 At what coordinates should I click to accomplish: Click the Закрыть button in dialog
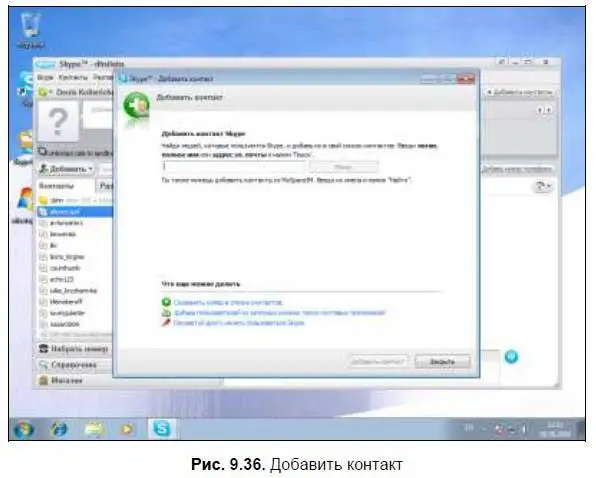coord(442,361)
